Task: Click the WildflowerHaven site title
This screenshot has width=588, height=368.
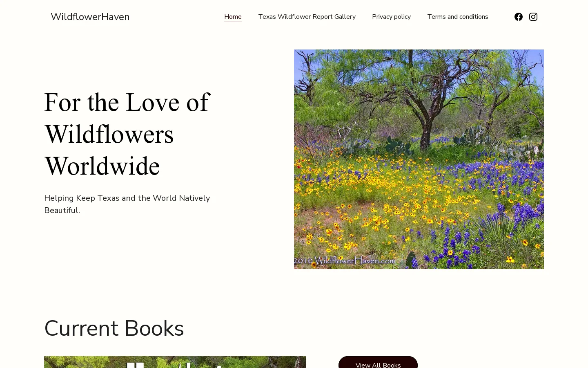Action: 90,17
